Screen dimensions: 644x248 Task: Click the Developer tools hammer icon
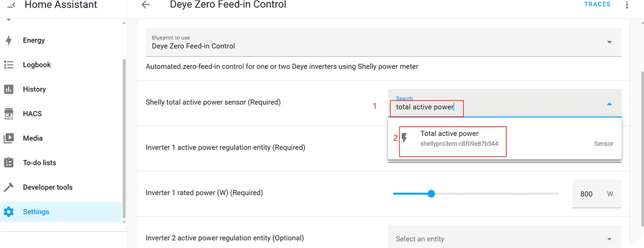(x=9, y=187)
